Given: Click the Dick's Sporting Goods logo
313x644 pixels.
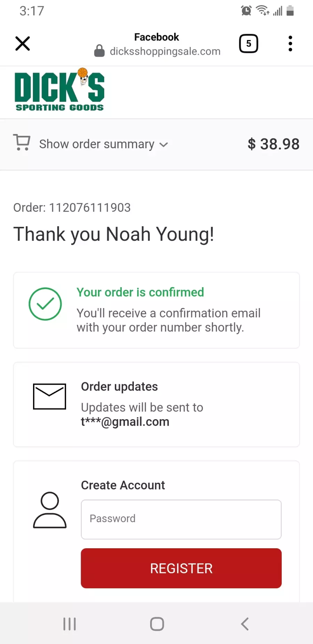Looking at the screenshot, I should [59, 90].
